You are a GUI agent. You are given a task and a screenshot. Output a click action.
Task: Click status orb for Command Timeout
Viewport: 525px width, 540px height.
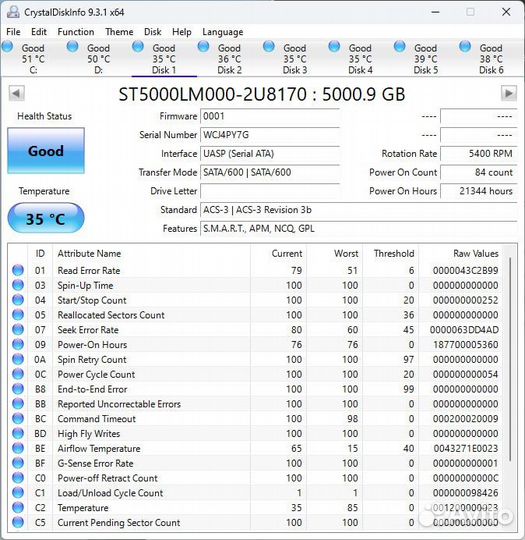18,418
